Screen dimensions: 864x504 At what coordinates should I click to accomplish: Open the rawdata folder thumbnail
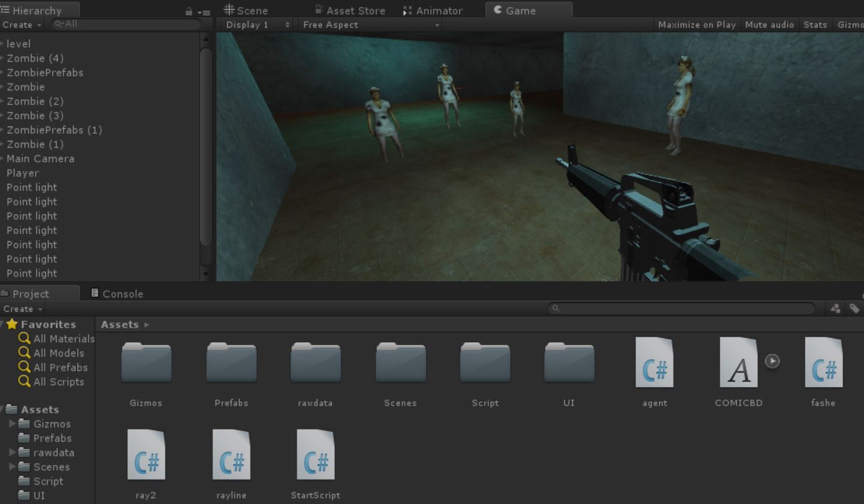315,362
